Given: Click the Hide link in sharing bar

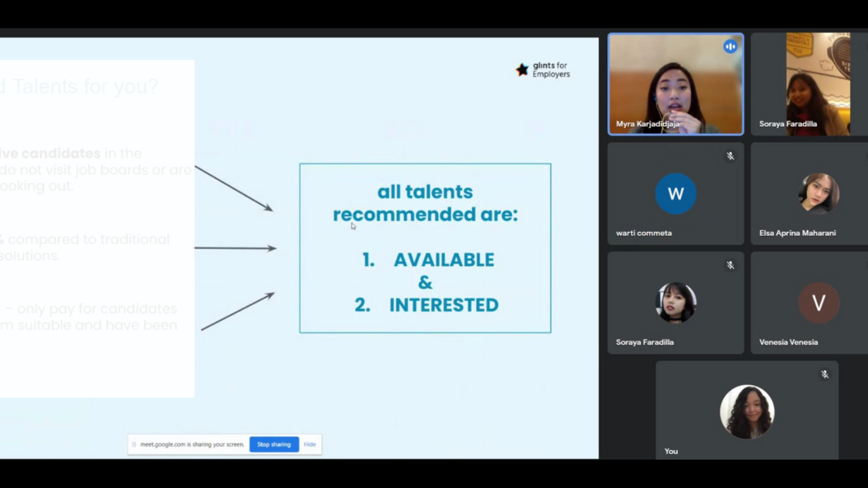Looking at the screenshot, I should 310,444.
